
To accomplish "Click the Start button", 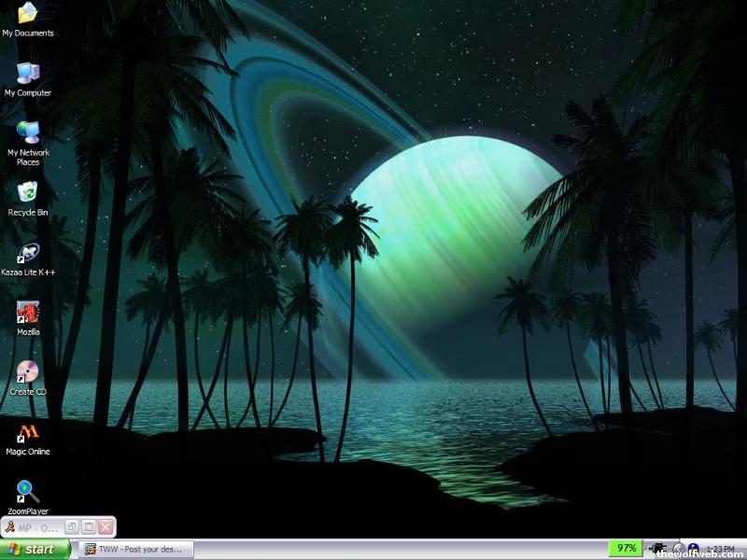I will (x=35, y=549).
